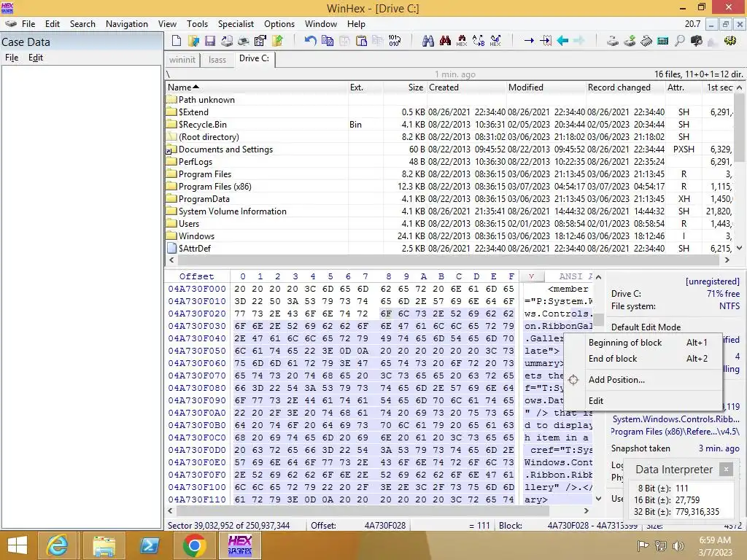Select the Windows folder in the listing
The height and width of the screenshot is (560, 747).
point(449,236)
